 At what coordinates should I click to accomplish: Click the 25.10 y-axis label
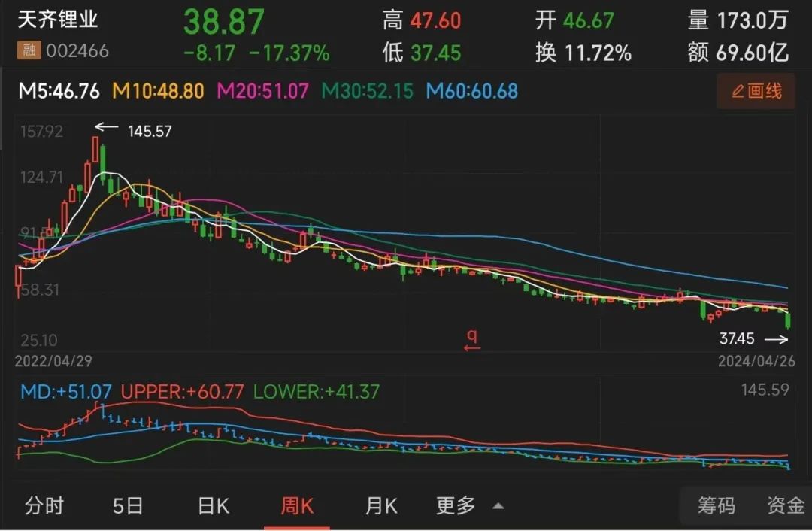[x=39, y=341]
